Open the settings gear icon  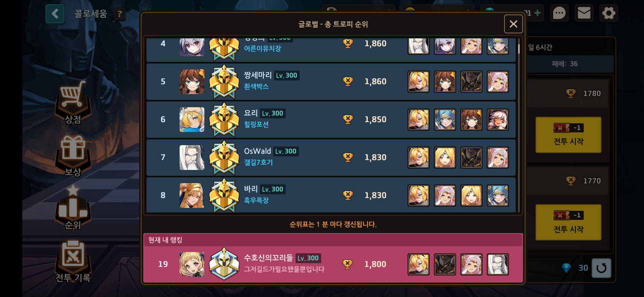pos(609,13)
